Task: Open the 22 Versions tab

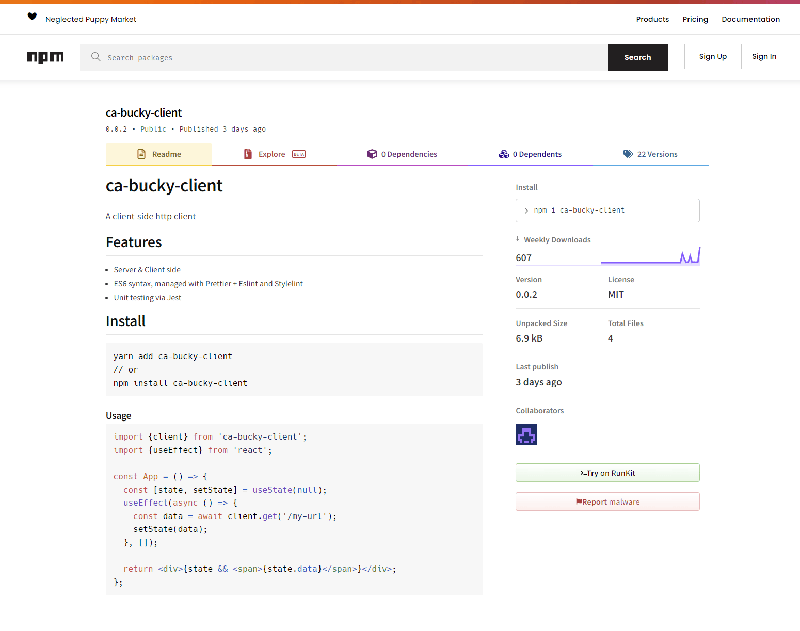Action: tap(651, 154)
